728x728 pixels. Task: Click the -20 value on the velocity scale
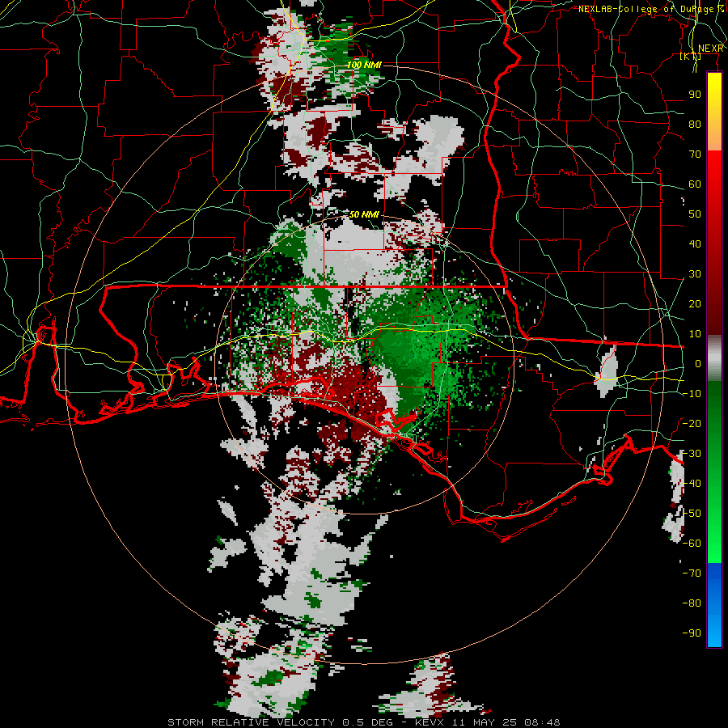click(x=692, y=423)
